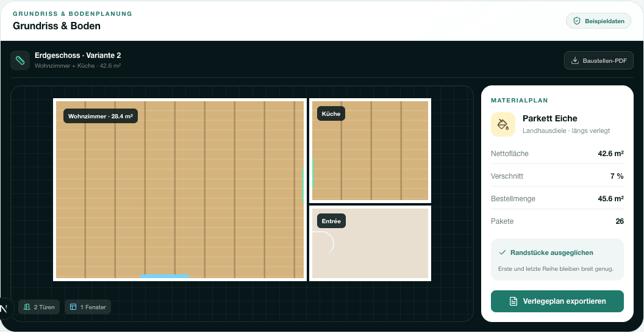Click the Bestellmenge 45.6 m² row

557,199
